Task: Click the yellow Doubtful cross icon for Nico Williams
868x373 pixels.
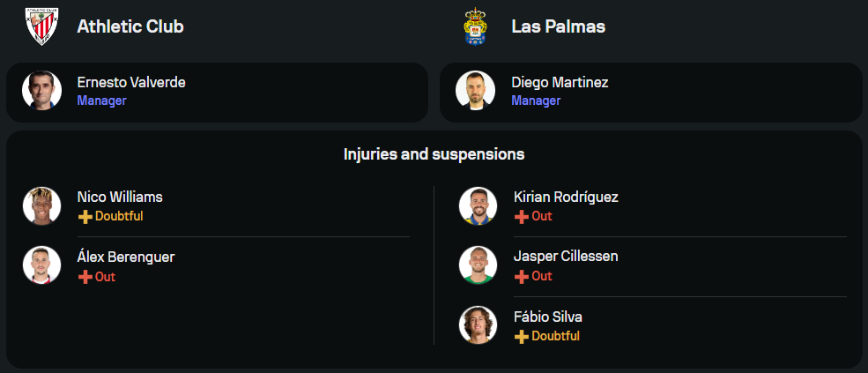Action: (85, 216)
